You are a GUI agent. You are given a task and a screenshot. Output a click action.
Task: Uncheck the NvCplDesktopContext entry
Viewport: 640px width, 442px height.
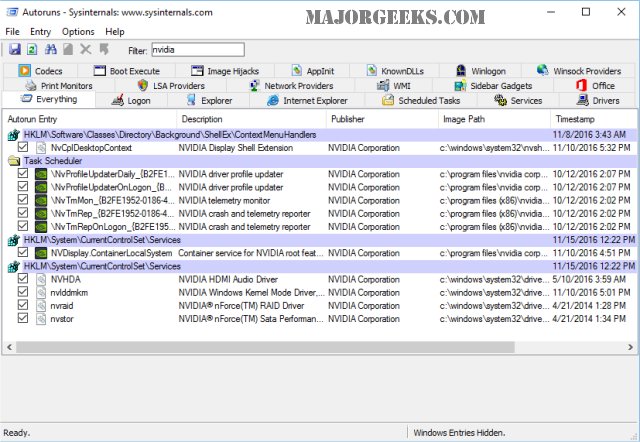(x=23, y=147)
